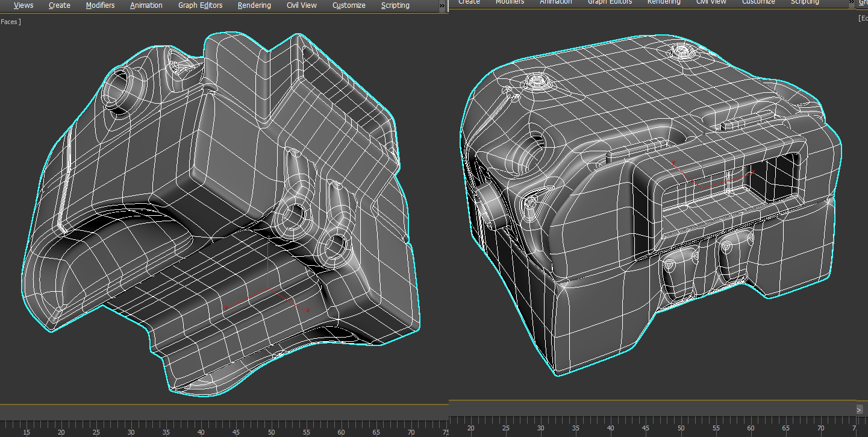Open the Civil View menu
The height and width of the screenshot is (437, 868).
pos(301,5)
